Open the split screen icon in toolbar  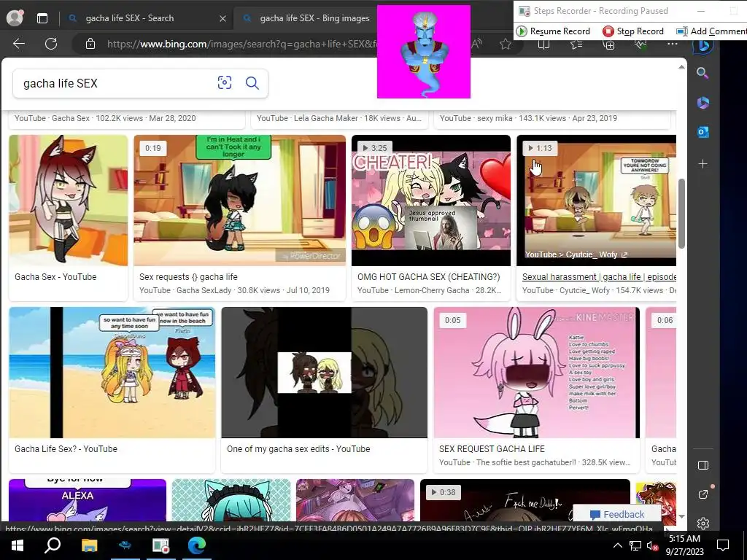(x=543, y=44)
